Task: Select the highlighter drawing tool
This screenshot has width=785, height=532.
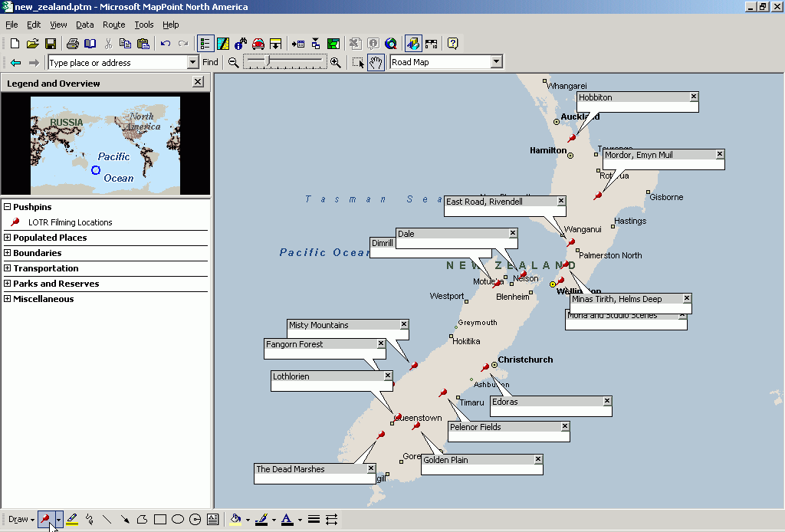Action: point(72,520)
